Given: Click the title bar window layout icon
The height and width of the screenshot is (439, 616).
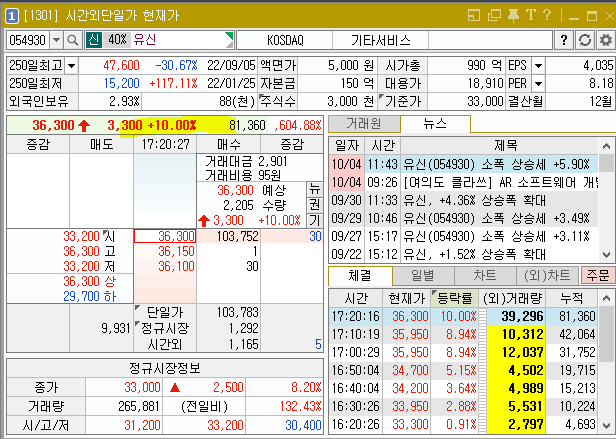Looking at the screenshot, I should (x=474, y=15).
